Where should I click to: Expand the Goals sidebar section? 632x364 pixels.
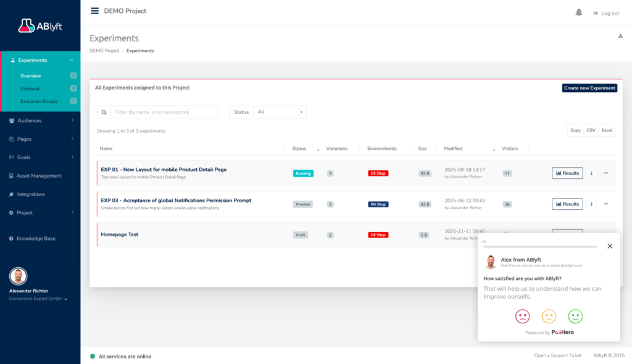[x=40, y=157]
